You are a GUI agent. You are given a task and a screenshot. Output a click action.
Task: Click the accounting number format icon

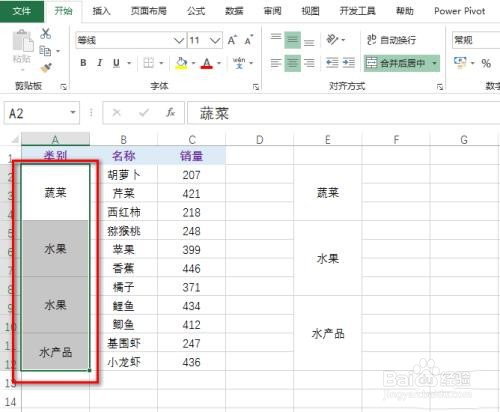click(460, 62)
